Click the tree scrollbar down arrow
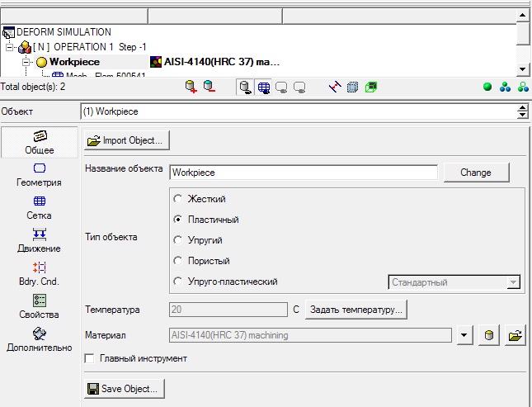The height and width of the screenshot is (407, 532). point(522,69)
